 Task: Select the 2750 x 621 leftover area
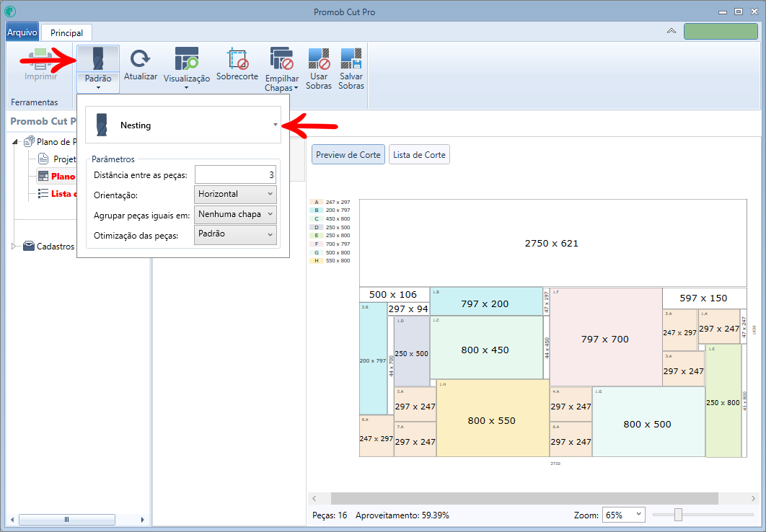tap(553, 243)
